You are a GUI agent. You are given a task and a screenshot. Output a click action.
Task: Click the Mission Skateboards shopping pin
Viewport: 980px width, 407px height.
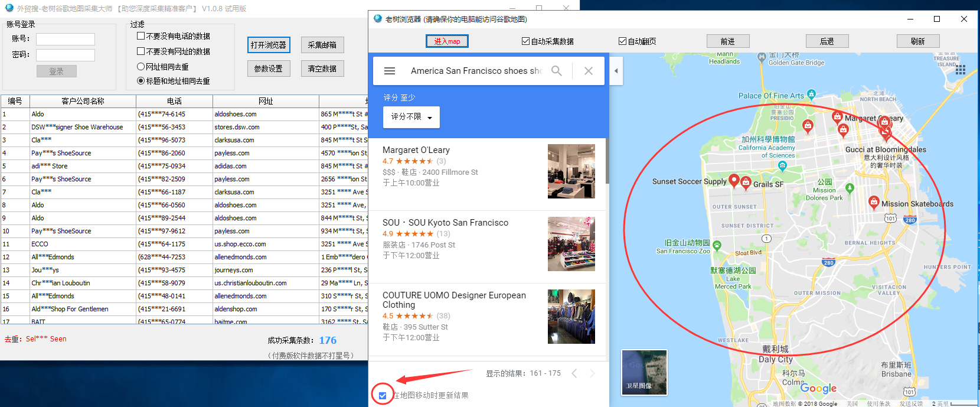click(x=874, y=203)
